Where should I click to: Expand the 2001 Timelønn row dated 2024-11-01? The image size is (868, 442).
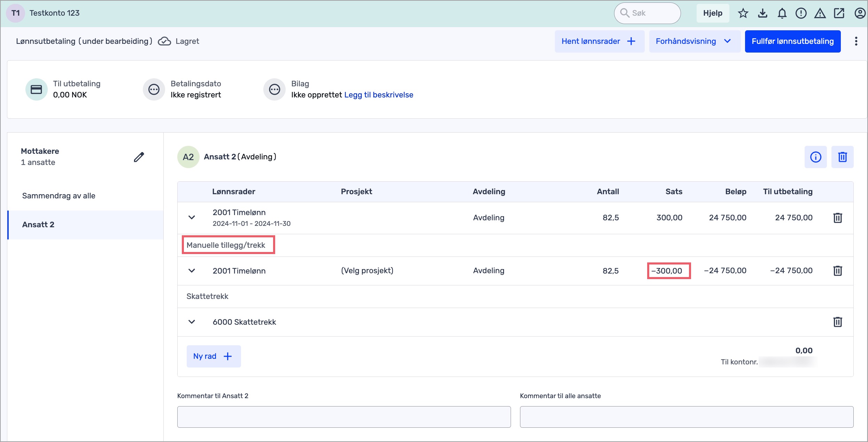click(192, 218)
